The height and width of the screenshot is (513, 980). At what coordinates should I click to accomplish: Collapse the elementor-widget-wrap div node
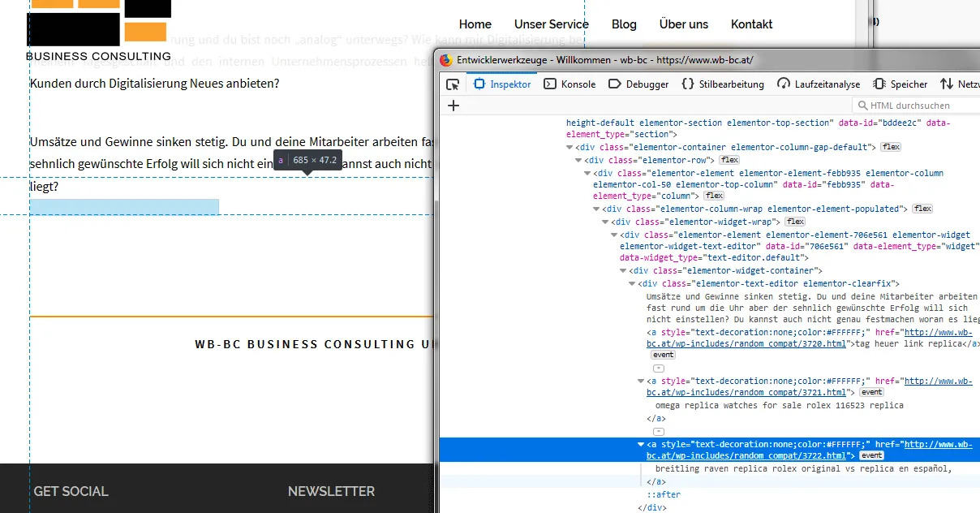(x=606, y=222)
